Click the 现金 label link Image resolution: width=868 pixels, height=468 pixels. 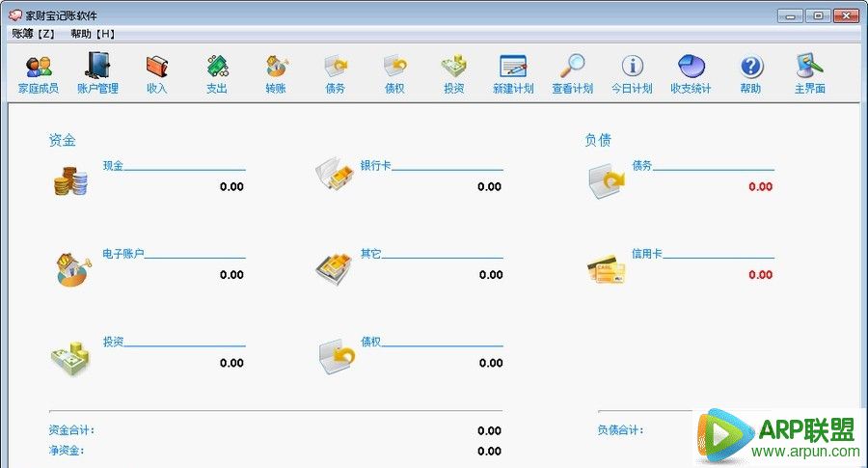point(113,165)
